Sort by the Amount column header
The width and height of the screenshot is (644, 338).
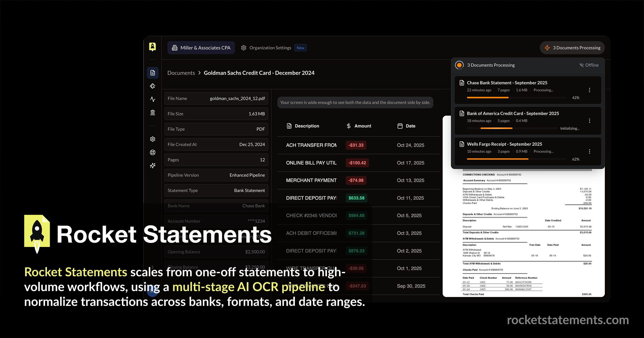[359, 126]
